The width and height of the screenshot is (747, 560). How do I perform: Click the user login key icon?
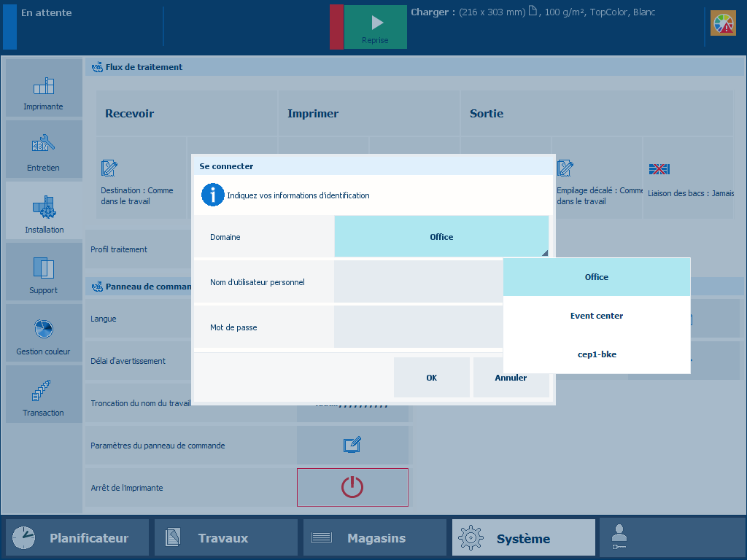(619, 538)
